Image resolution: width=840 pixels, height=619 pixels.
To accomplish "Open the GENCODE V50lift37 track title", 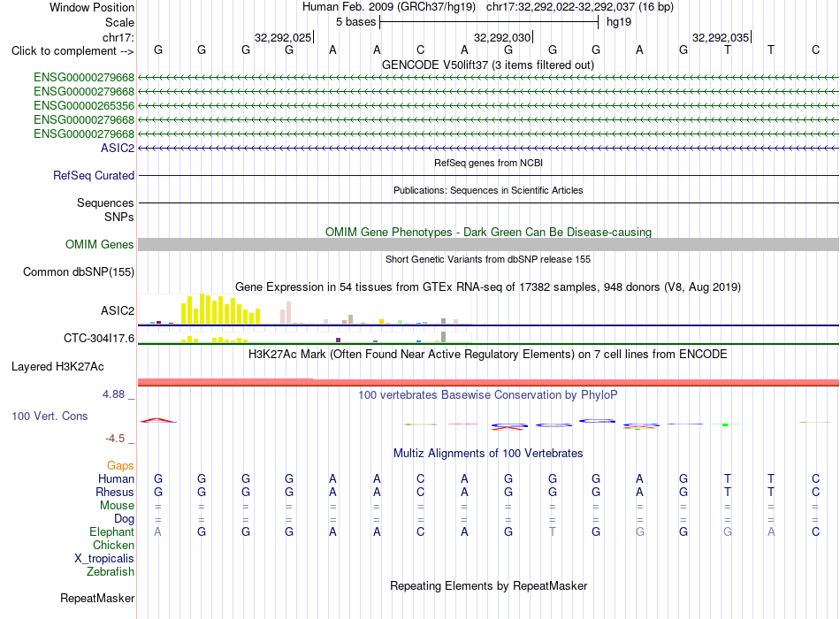I will coord(487,65).
